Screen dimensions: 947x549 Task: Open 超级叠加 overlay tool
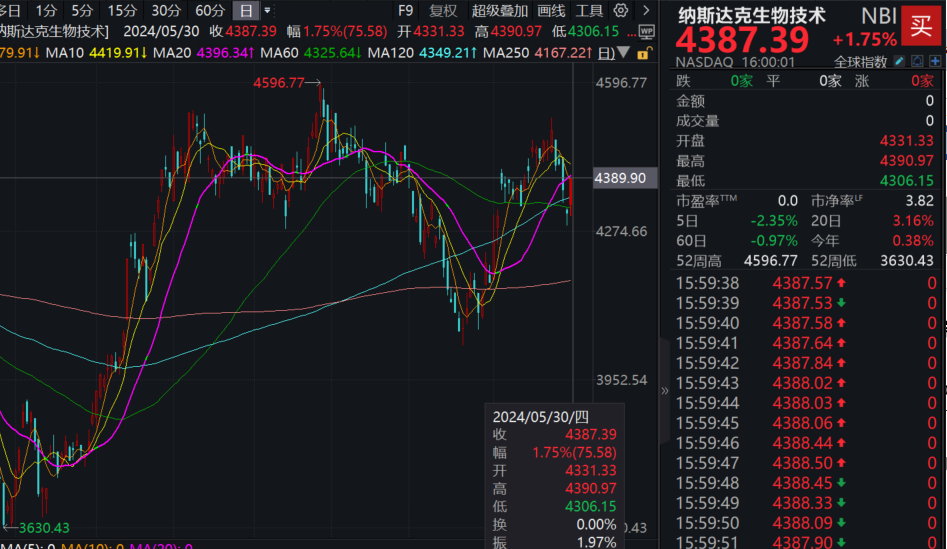click(x=499, y=10)
